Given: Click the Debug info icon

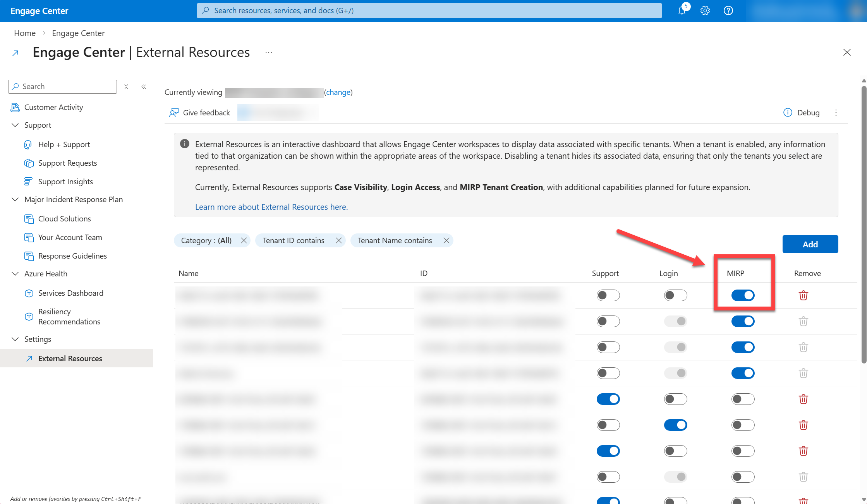Looking at the screenshot, I should (x=787, y=113).
